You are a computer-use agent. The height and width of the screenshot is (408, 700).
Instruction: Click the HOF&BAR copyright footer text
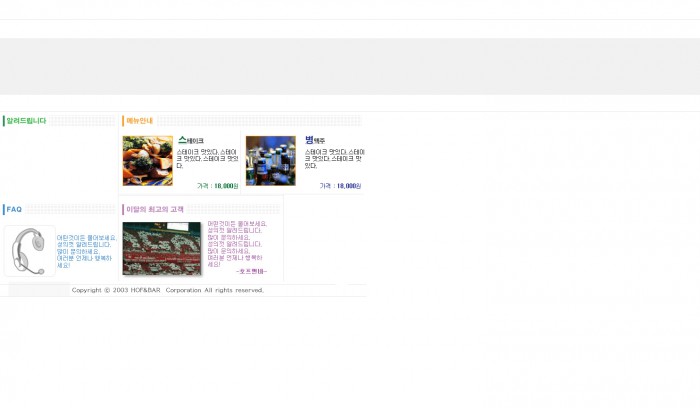pyautogui.click(x=167, y=290)
